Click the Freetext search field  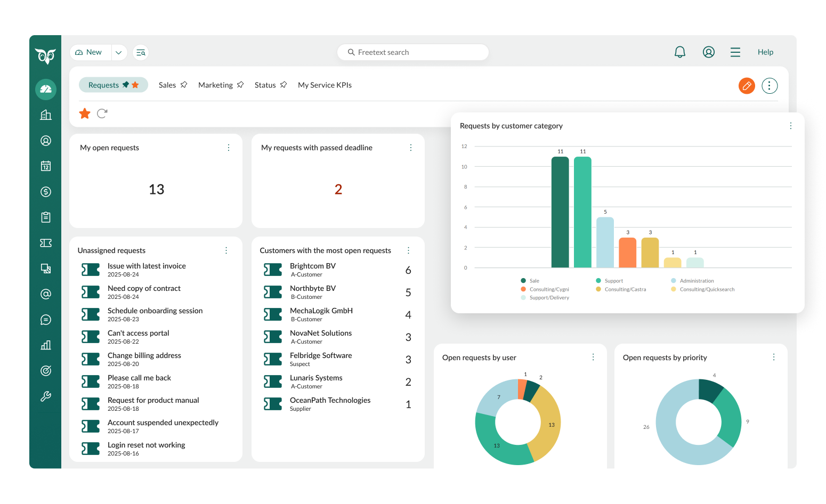(x=413, y=52)
